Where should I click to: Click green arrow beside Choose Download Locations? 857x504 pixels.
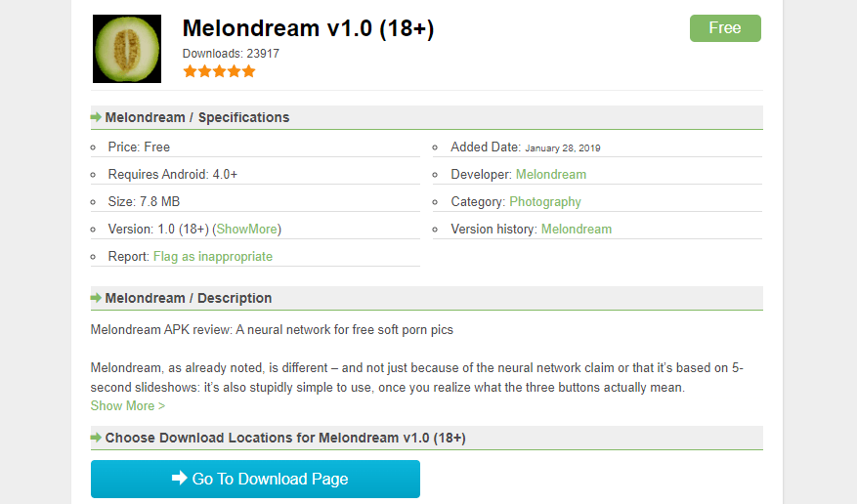[x=97, y=438]
